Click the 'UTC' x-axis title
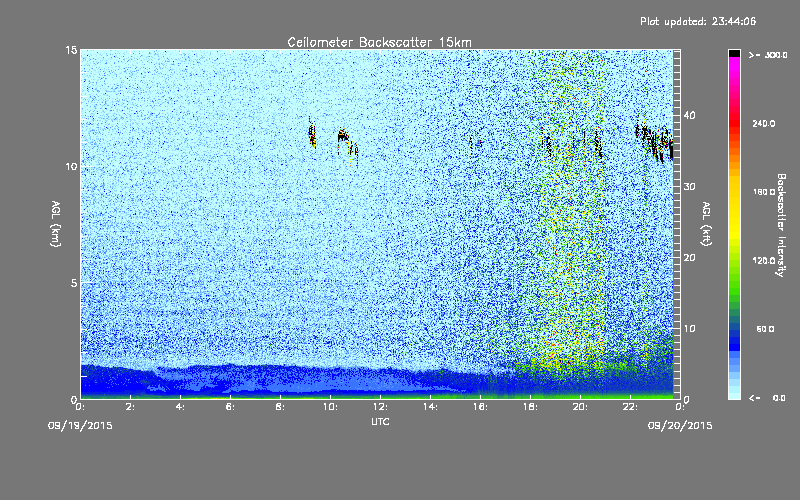The width and height of the screenshot is (800, 500). click(380, 422)
